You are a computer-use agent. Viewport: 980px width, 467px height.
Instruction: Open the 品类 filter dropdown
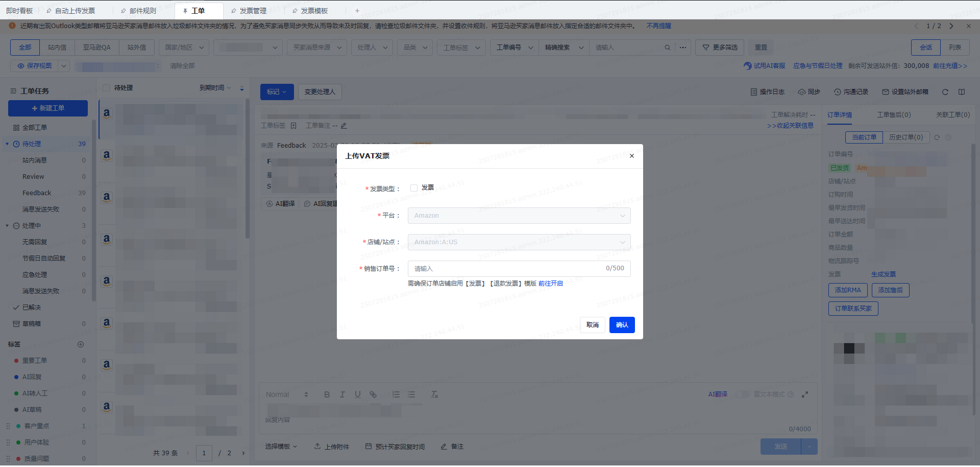(415, 48)
